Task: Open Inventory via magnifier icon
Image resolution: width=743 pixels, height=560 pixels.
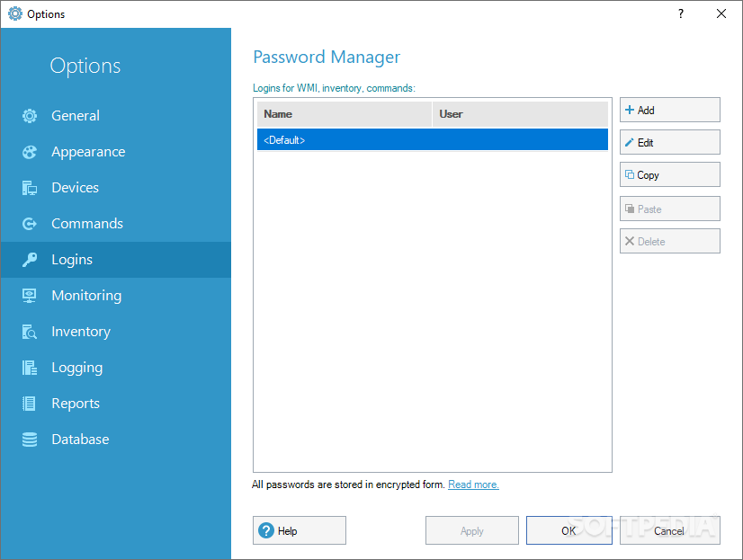Action: (x=30, y=332)
